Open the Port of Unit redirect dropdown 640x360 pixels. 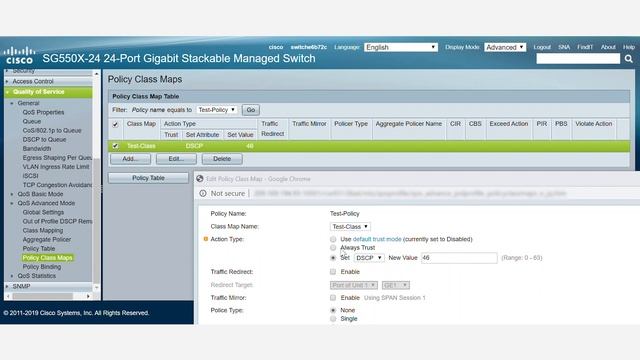pyautogui.click(x=353, y=285)
